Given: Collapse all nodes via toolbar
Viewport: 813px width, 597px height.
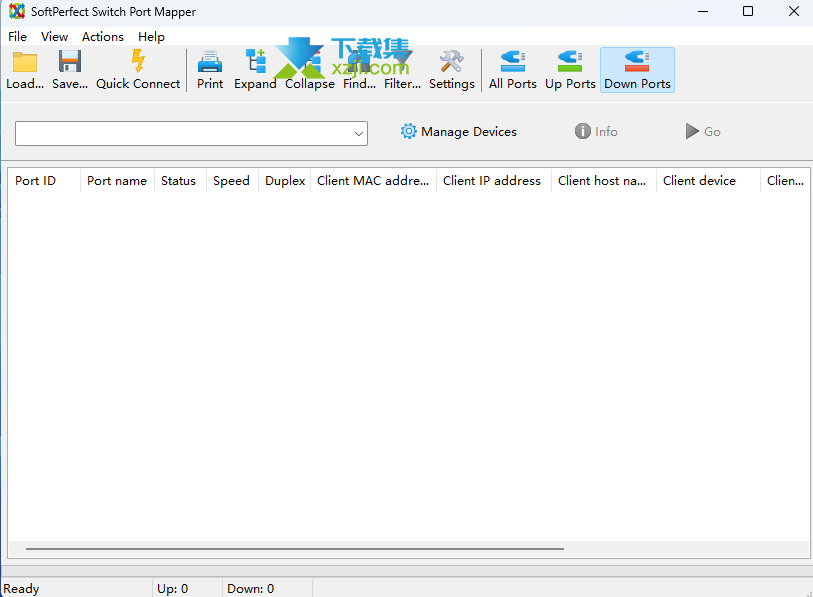Looking at the screenshot, I should 310,70.
